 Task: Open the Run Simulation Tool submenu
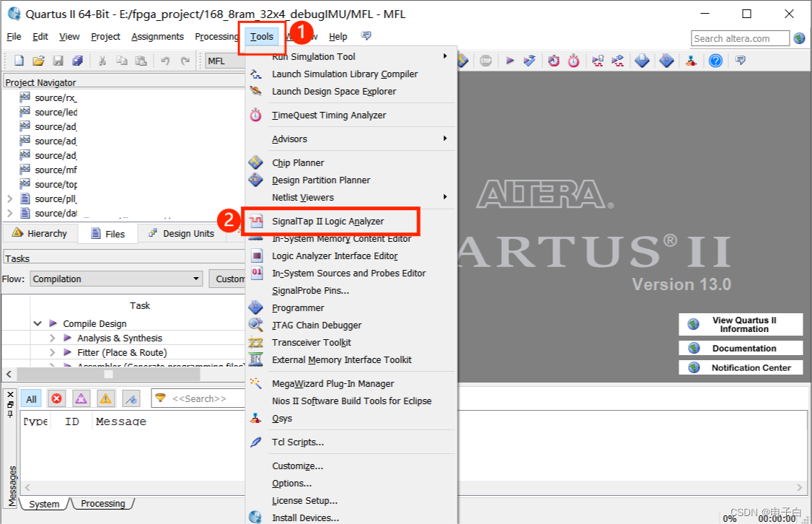pyautogui.click(x=351, y=56)
